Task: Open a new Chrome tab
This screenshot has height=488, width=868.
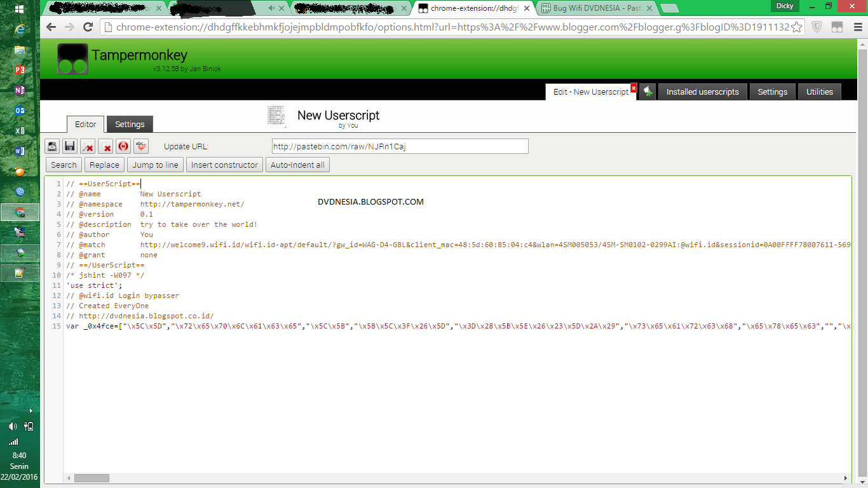Action: [x=669, y=8]
